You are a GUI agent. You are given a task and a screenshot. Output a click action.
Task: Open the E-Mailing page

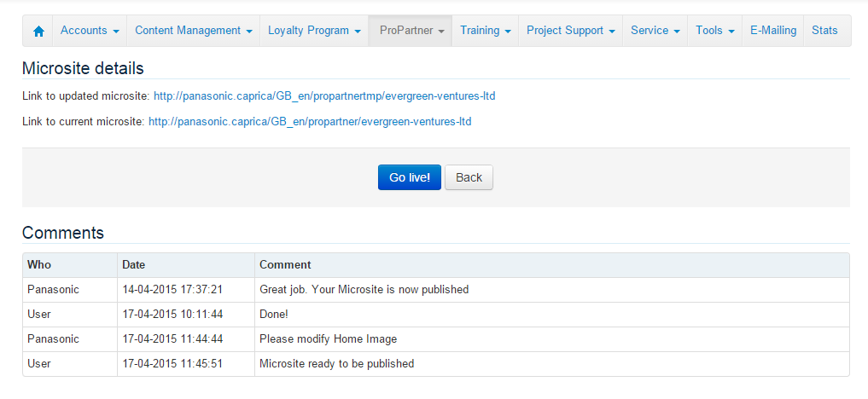(772, 31)
